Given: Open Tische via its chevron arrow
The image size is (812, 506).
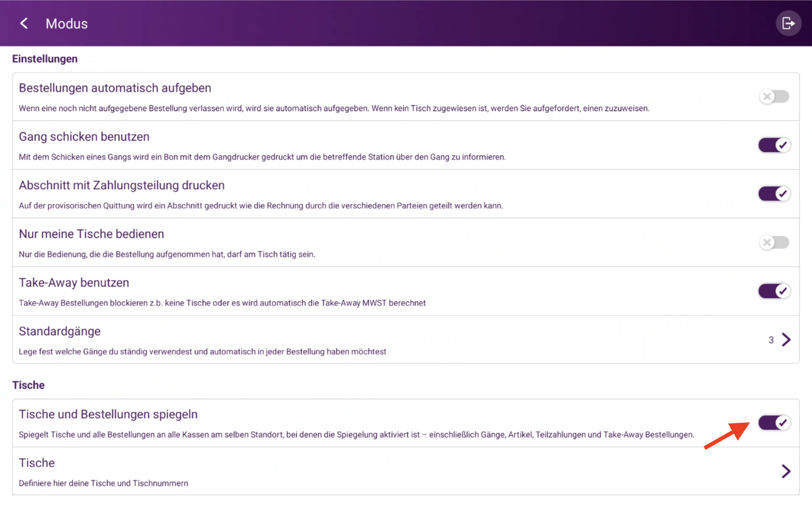Looking at the screenshot, I should click(x=786, y=471).
